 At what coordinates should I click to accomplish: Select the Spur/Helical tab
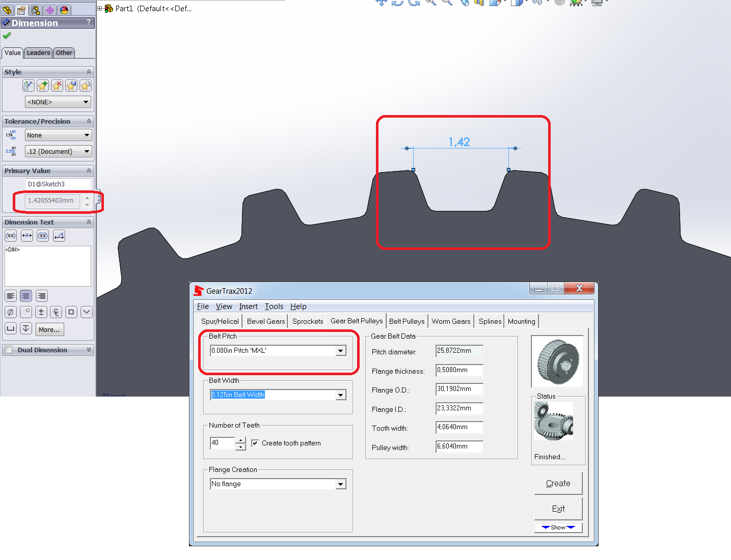pos(220,321)
